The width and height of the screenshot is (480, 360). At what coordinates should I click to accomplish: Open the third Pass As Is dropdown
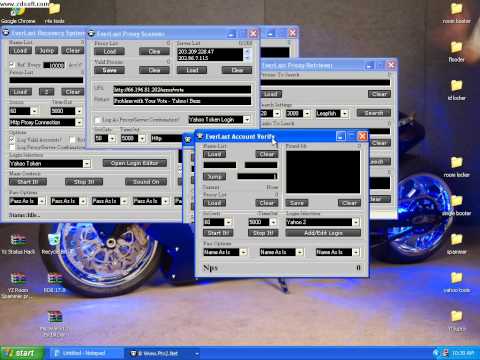[x=124, y=201]
